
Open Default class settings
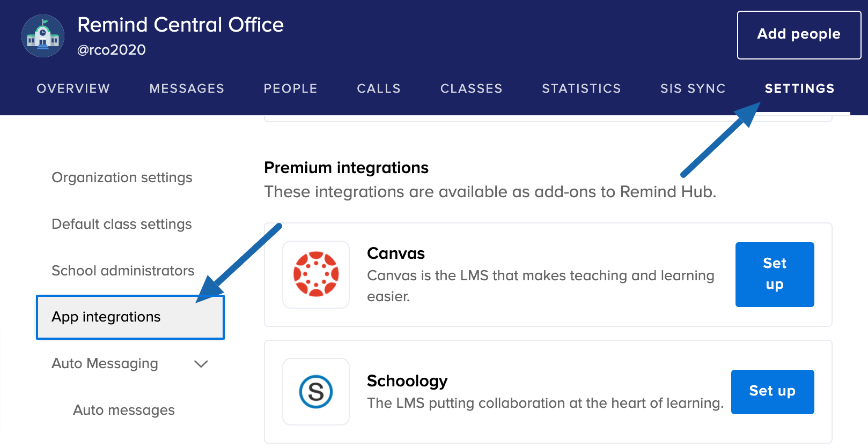(122, 224)
